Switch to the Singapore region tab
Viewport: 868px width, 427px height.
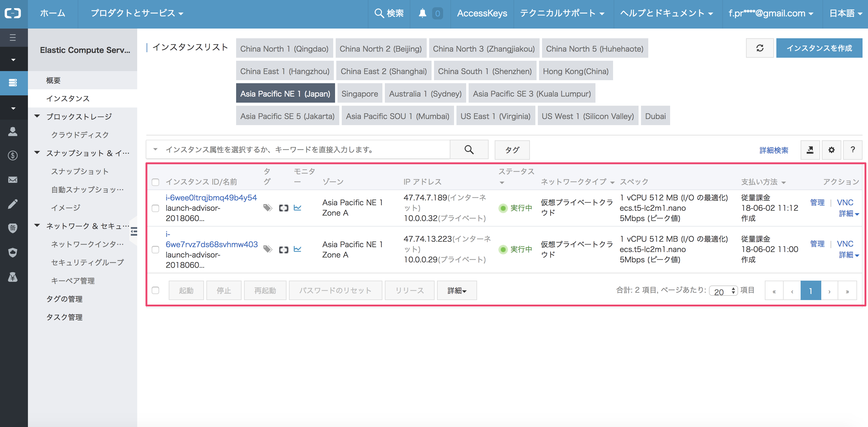coord(359,94)
